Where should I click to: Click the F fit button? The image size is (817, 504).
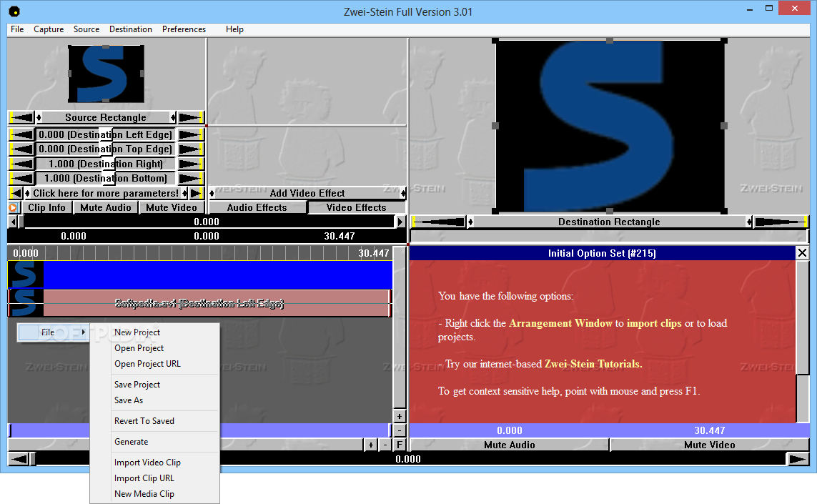[399, 445]
